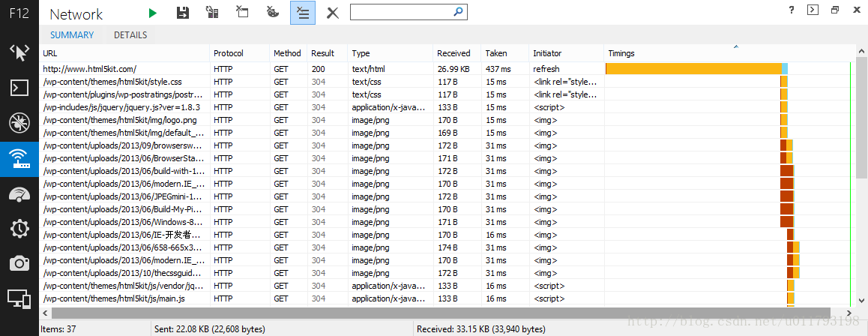
Task: Click the vertical scrollbar thumb
Action: 862,117
